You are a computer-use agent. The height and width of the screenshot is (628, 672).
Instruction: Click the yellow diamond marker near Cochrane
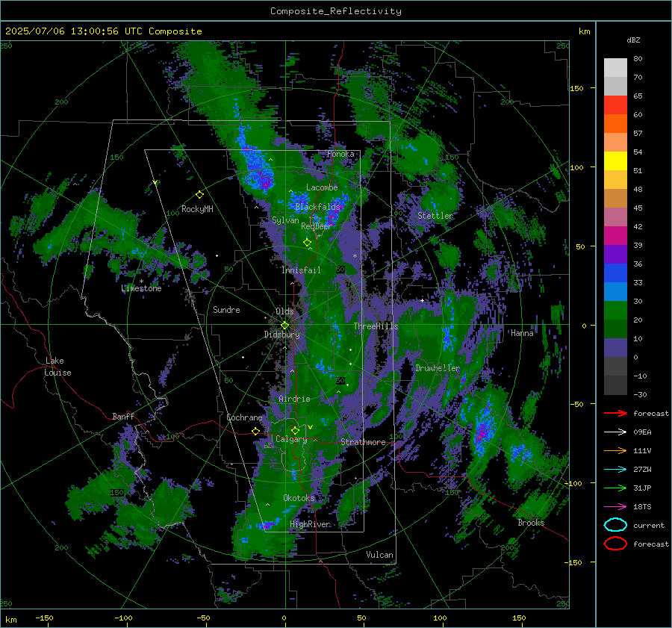click(256, 431)
